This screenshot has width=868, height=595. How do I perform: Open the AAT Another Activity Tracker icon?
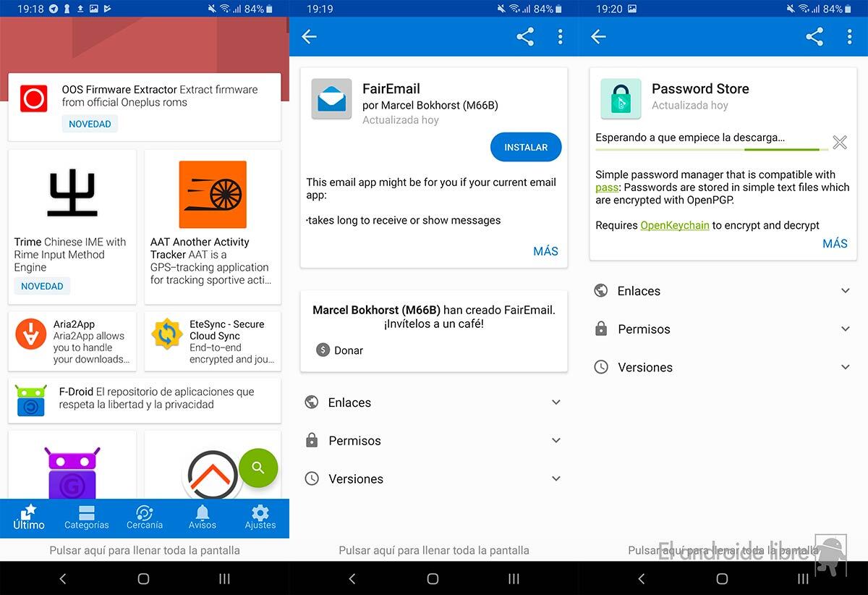pos(213,195)
